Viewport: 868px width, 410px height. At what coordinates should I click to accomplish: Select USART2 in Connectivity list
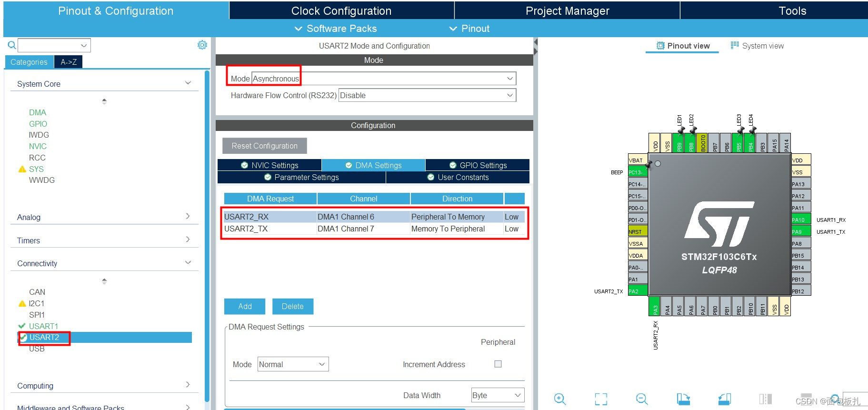coord(105,337)
